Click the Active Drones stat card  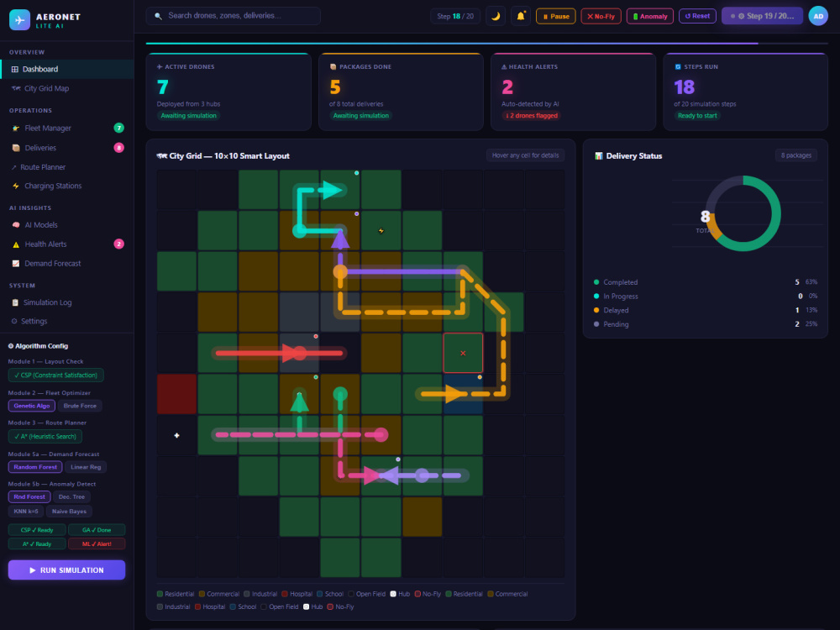[228, 92]
